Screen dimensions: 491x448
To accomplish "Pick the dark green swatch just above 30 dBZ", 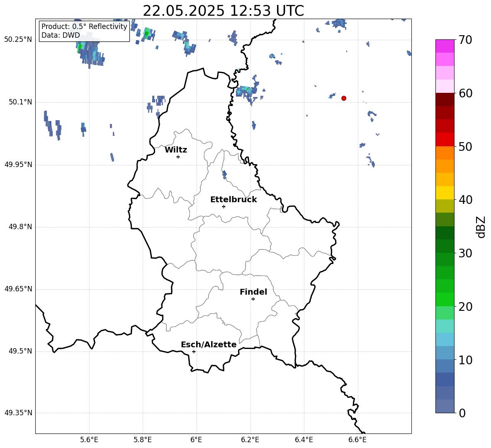I will (x=445, y=246).
